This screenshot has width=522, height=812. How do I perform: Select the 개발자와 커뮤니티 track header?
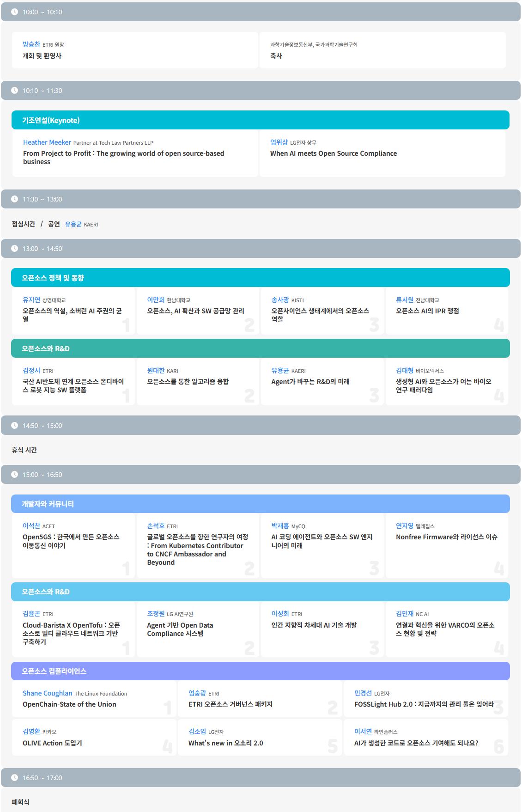pyautogui.click(x=260, y=504)
